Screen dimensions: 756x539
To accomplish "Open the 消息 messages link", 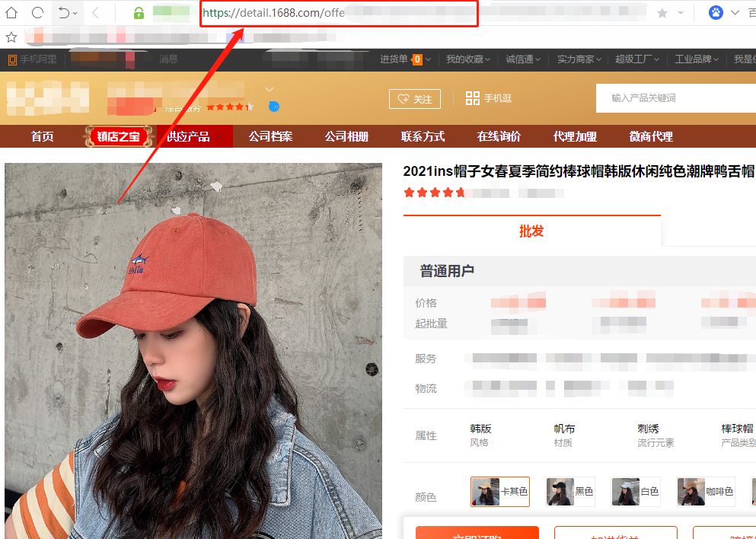I will point(168,59).
